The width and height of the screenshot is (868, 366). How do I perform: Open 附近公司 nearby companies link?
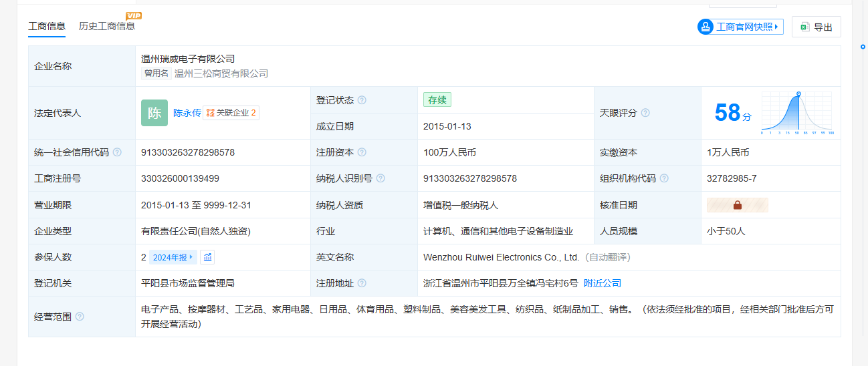tap(602, 283)
